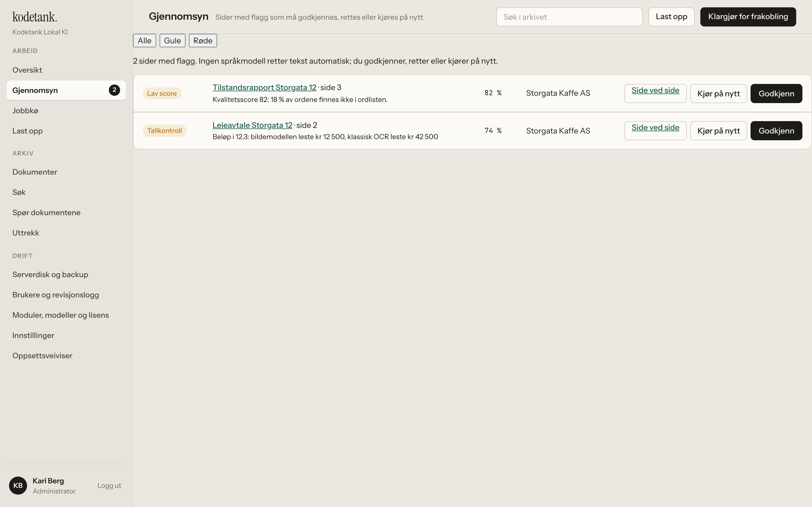Click the KB user avatar

18,485
